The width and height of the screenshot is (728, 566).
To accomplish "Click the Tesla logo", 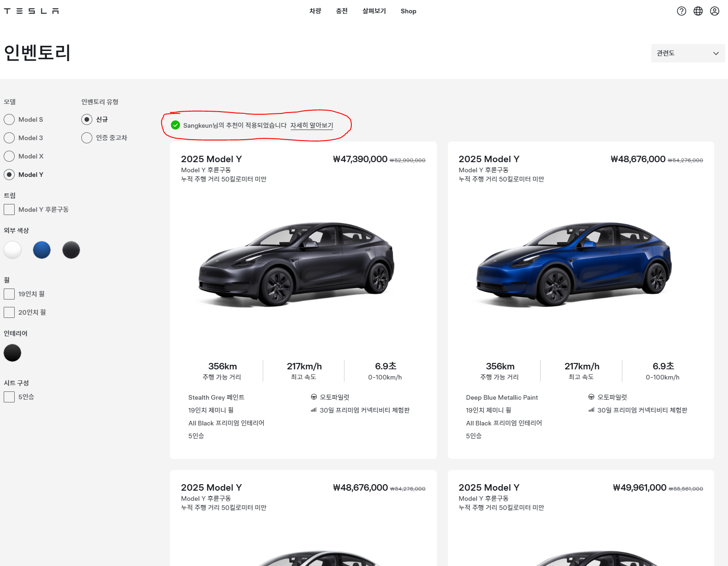I will coord(31,11).
